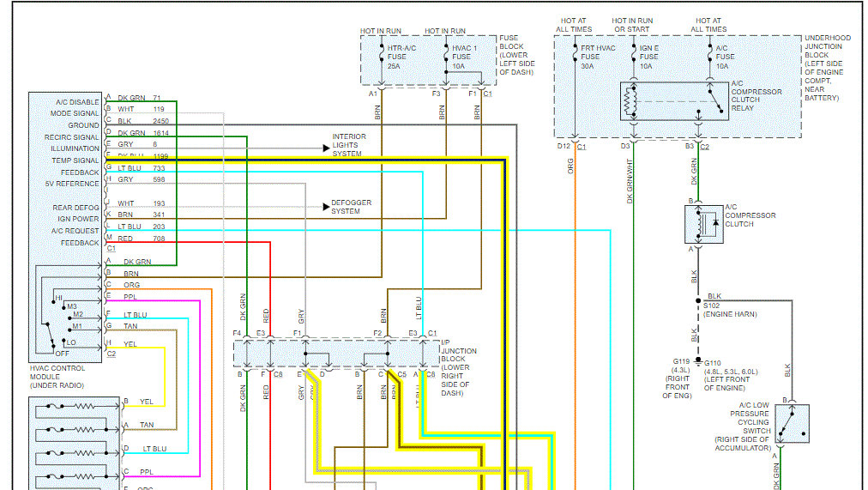Click the "A1" fuse block terminal label
The width and height of the screenshot is (868, 490).
pos(372,94)
